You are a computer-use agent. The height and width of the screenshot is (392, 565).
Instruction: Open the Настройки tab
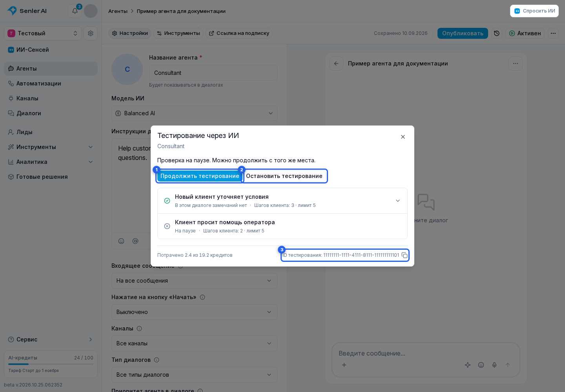[130, 33]
